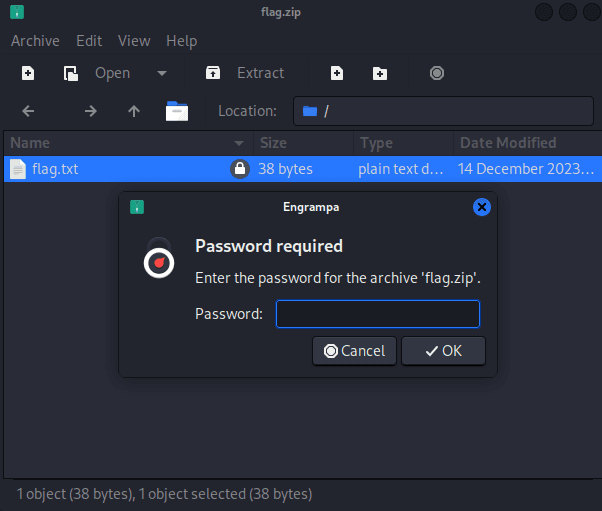
Task: Go up one level with the up arrow
Action: [134, 111]
